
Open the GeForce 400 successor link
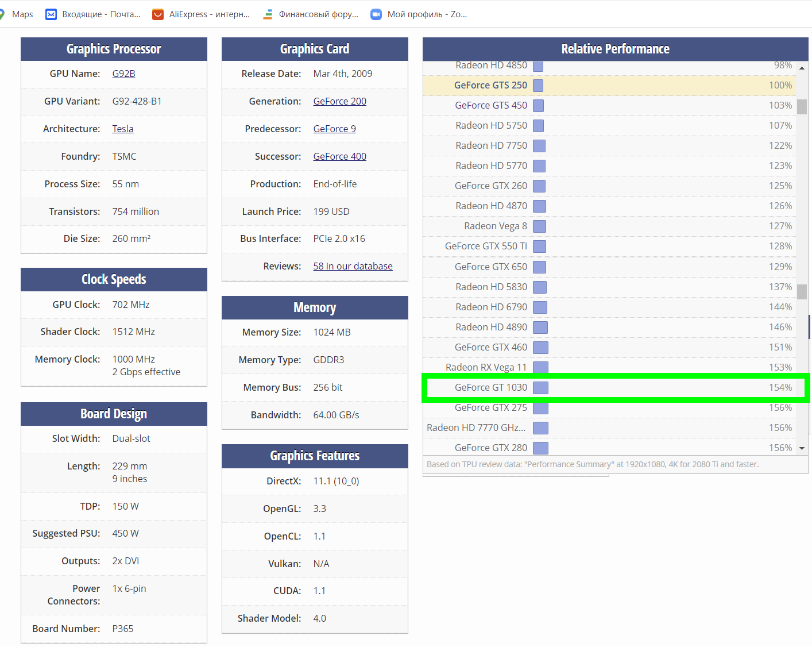[339, 156]
